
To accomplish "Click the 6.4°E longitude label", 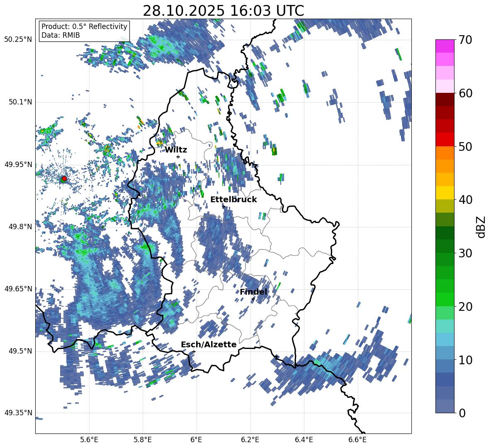I will click(x=304, y=440).
